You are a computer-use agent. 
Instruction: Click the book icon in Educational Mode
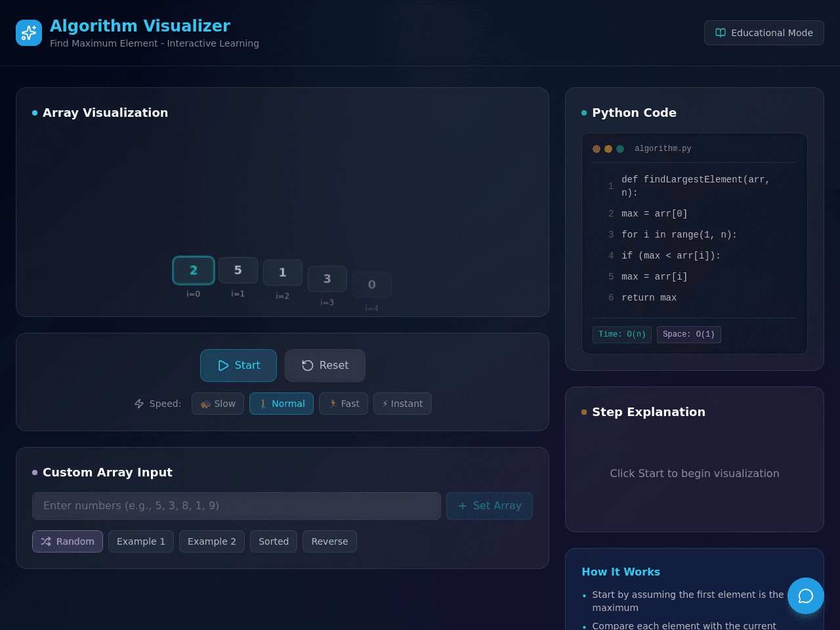pyautogui.click(x=721, y=33)
